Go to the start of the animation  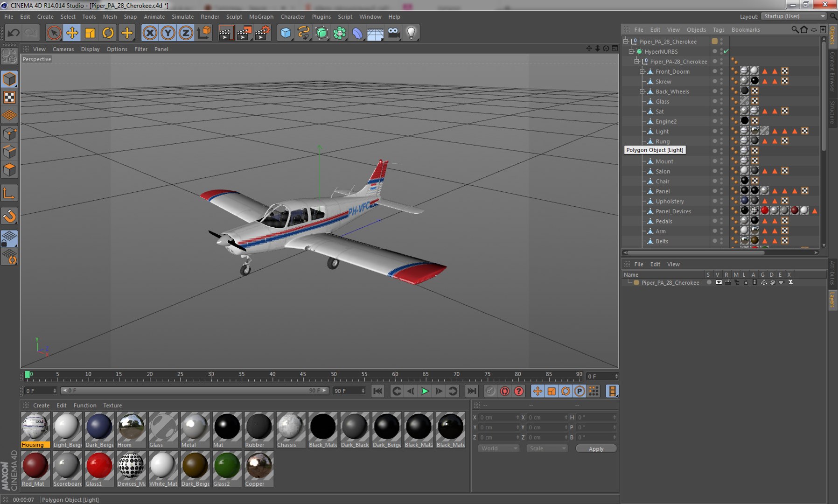[378, 391]
